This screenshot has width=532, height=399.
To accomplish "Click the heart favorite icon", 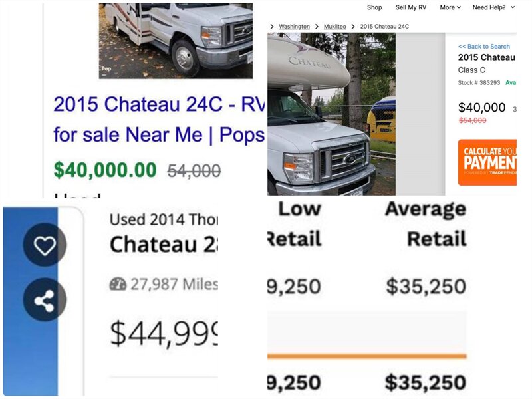I will pos(45,246).
